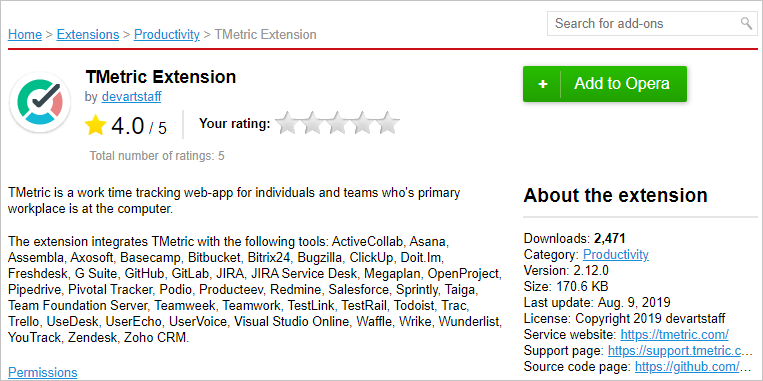The width and height of the screenshot is (763, 381).
Task: Click the yellow rating star icon
Action: [95, 125]
